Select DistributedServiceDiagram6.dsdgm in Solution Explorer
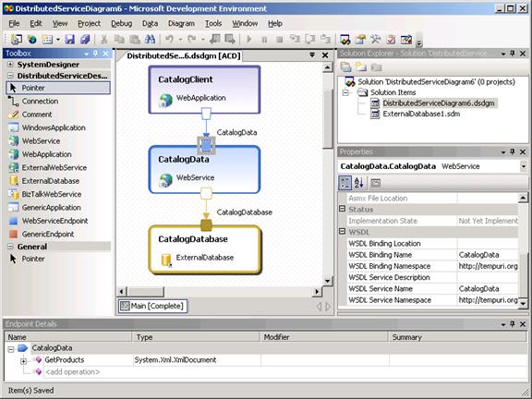 pos(439,103)
